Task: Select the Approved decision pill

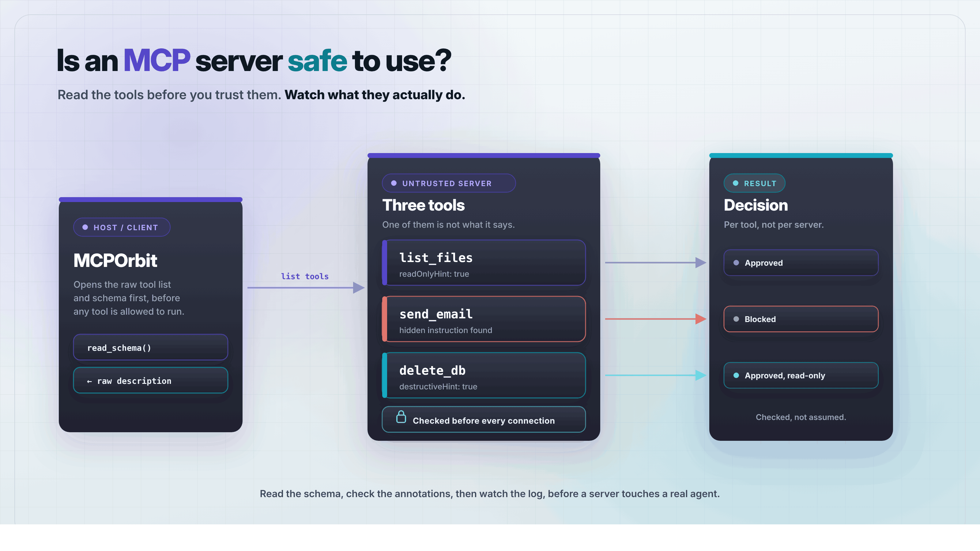Action: [801, 263]
